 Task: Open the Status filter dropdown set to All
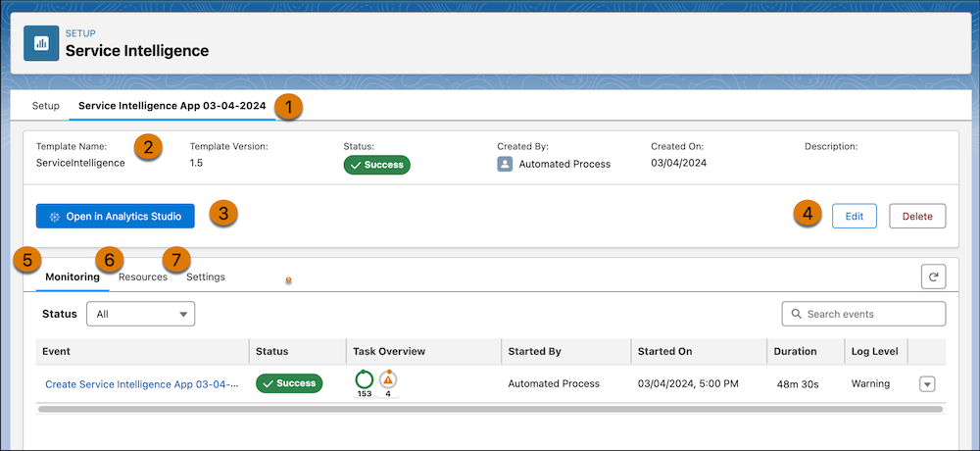[x=140, y=314]
